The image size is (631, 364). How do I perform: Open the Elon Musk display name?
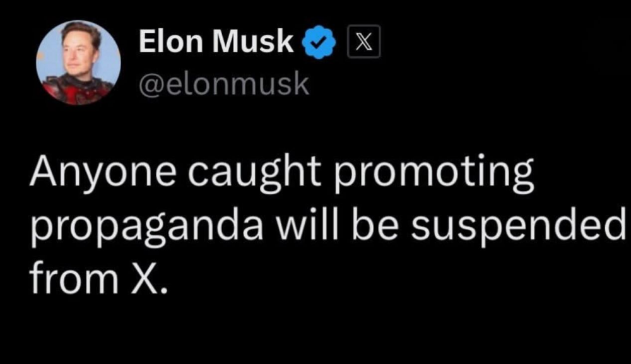[216, 44]
